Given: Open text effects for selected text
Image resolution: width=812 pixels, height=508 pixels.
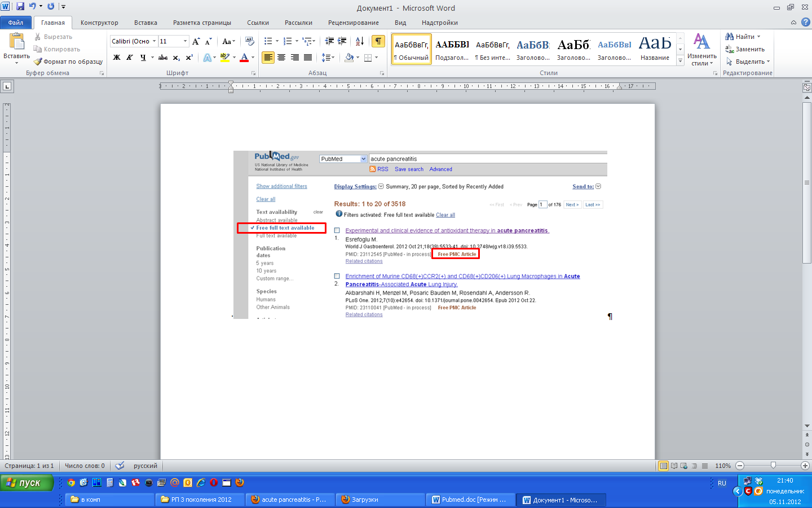Looking at the screenshot, I should (x=209, y=58).
